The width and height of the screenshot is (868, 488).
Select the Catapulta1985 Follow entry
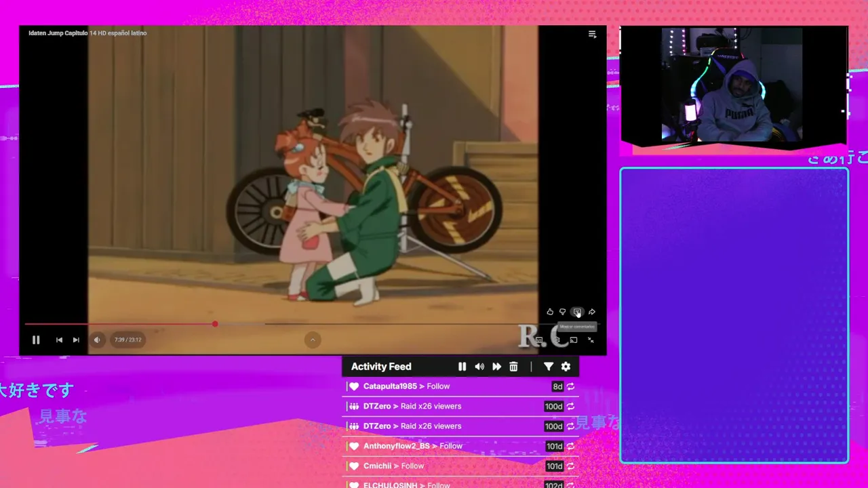click(x=460, y=386)
